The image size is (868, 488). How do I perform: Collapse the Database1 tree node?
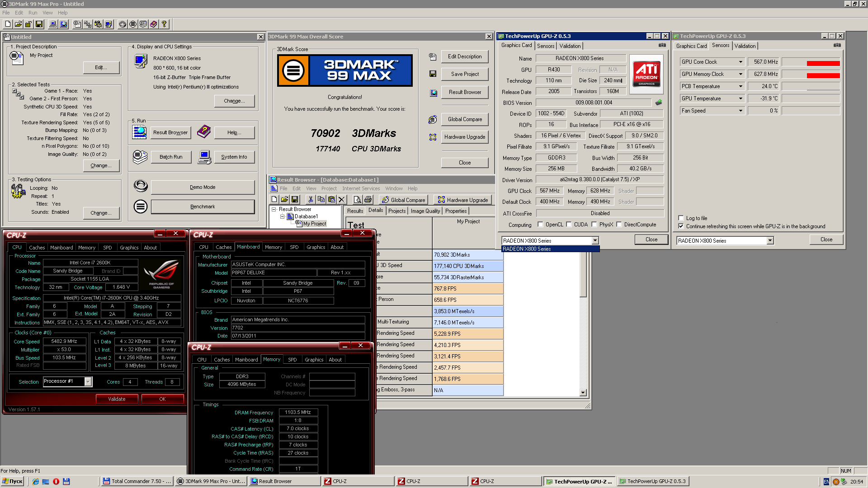point(282,216)
